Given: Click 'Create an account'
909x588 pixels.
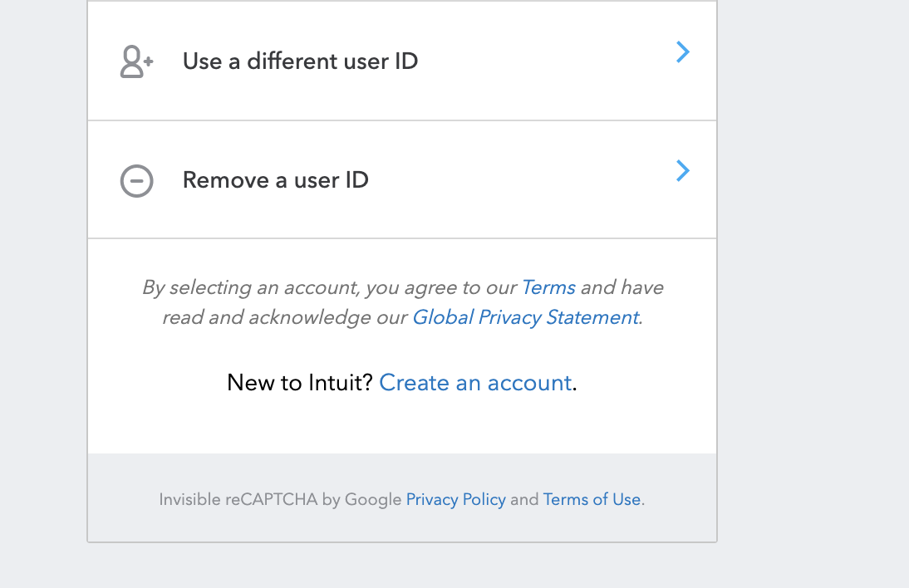Looking at the screenshot, I should coord(475,383).
